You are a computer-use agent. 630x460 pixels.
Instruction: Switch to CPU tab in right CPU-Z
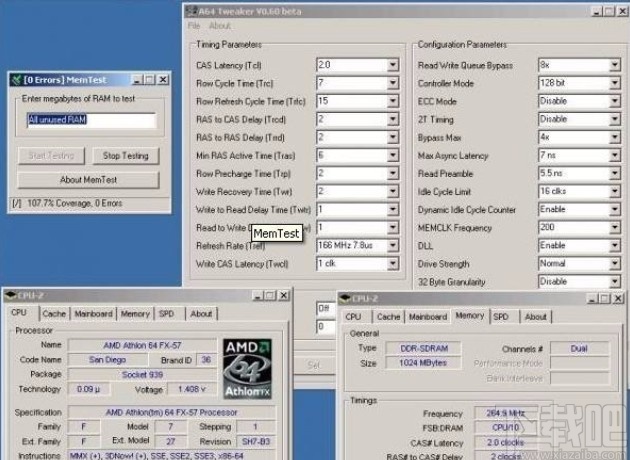(x=353, y=317)
